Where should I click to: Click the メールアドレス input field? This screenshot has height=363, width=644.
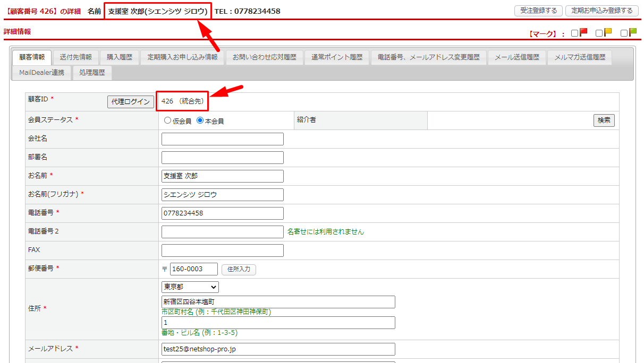pos(278,349)
